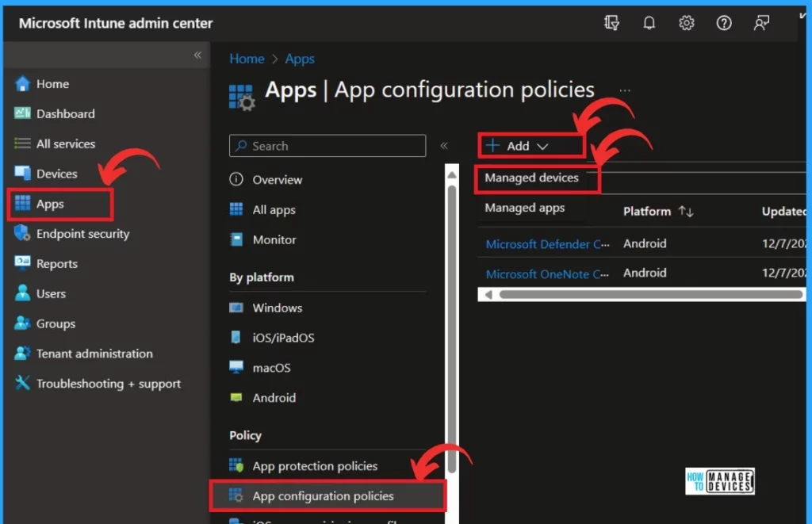
Task: Open Devices in left navigation
Action: (x=56, y=174)
